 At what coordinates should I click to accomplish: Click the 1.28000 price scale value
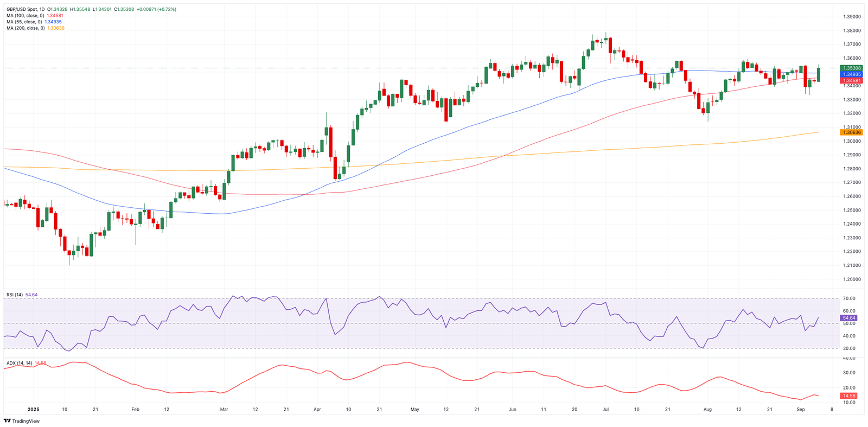point(851,169)
